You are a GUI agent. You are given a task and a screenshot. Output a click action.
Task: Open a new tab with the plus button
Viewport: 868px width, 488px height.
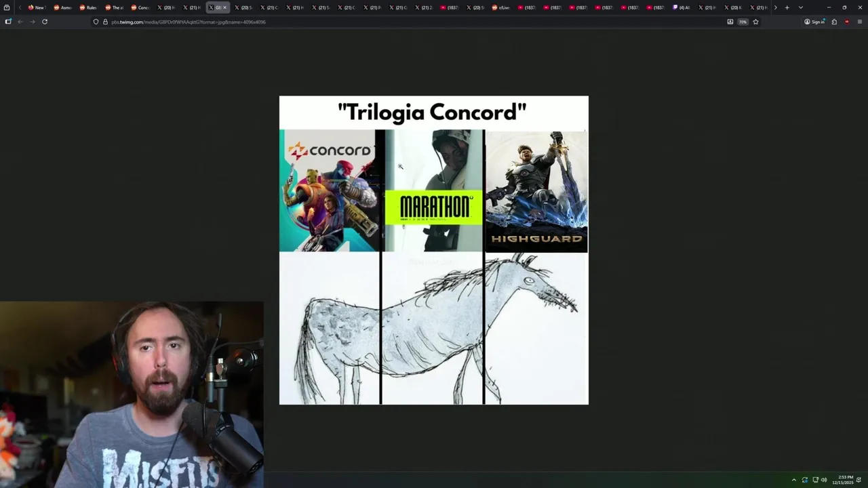tap(787, 7)
